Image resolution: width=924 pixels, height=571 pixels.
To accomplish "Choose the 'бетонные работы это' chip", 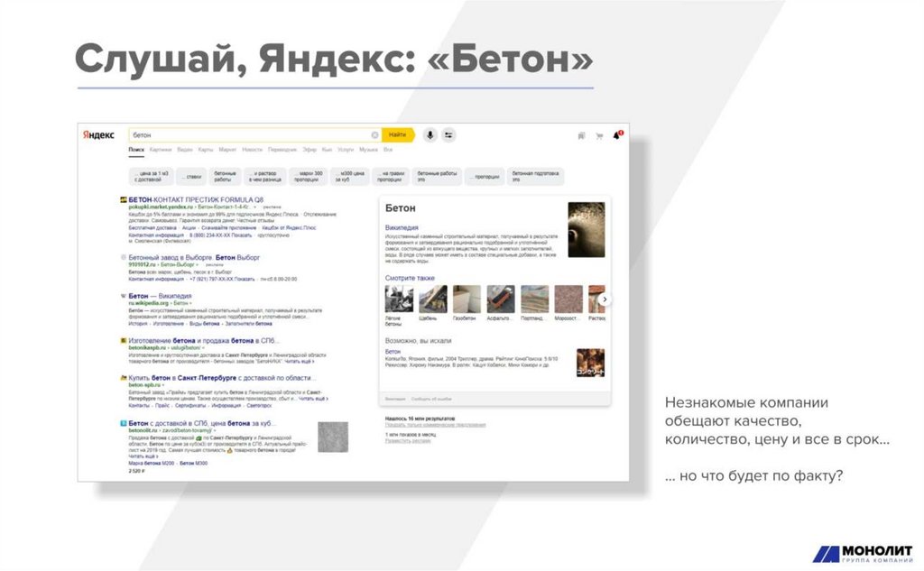I will (437, 176).
